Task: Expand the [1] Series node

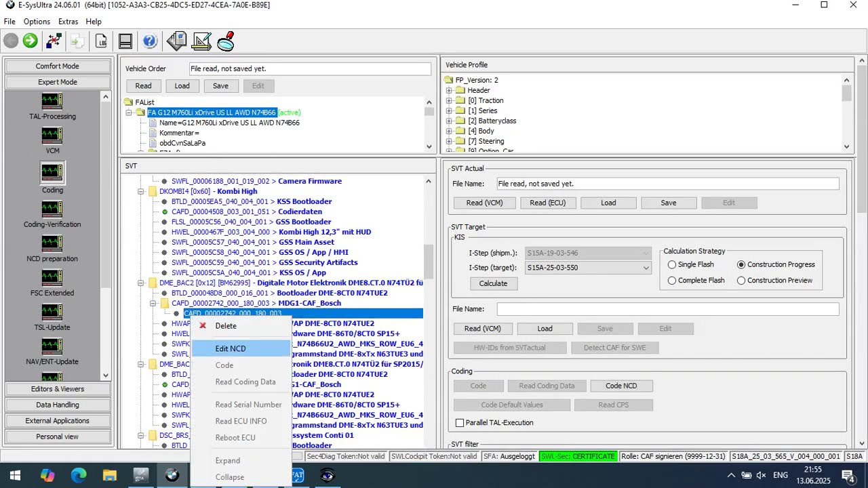Action: pyautogui.click(x=449, y=110)
